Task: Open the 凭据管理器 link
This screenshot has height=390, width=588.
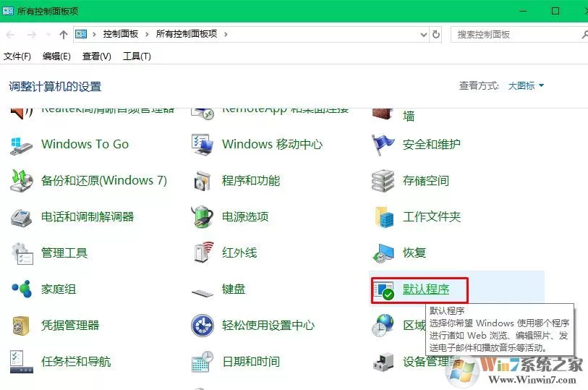Action: 70,325
